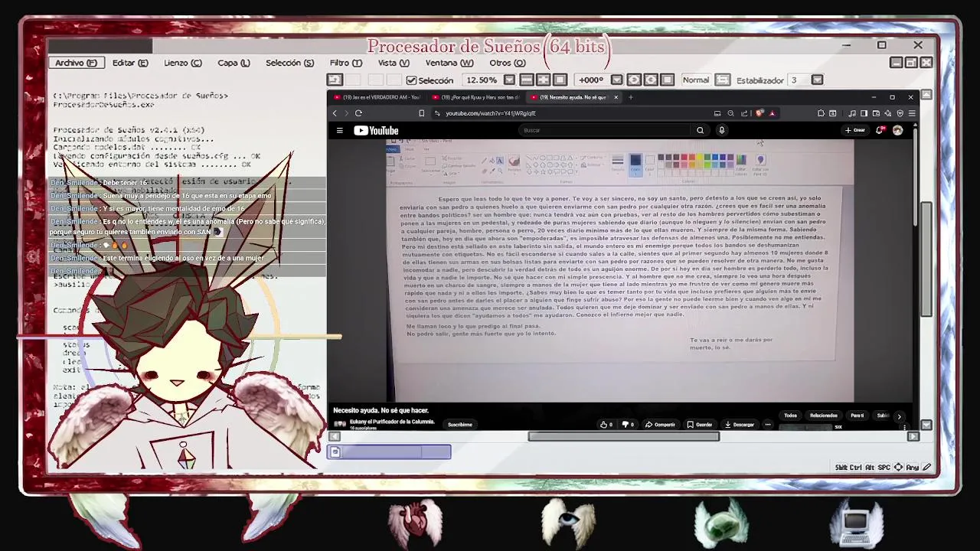The height and width of the screenshot is (551, 980).
Task: Open the Filtro (T) menu
Action: click(x=345, y=63)
